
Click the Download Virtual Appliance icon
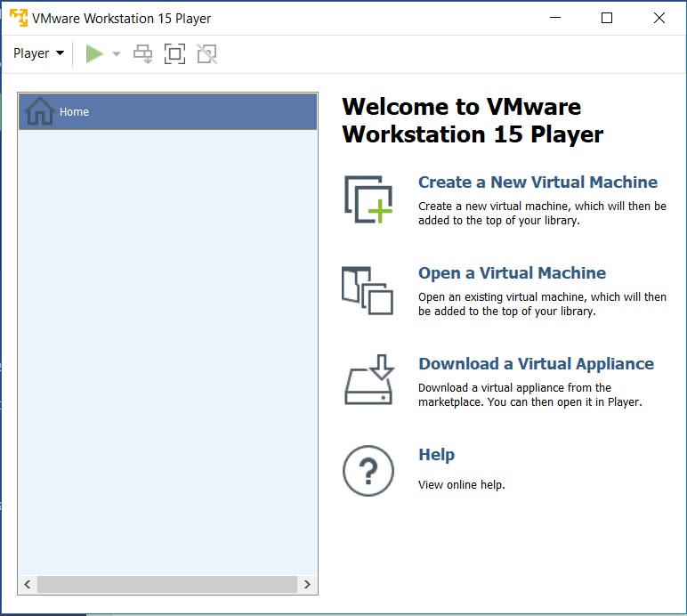[368, 380]
